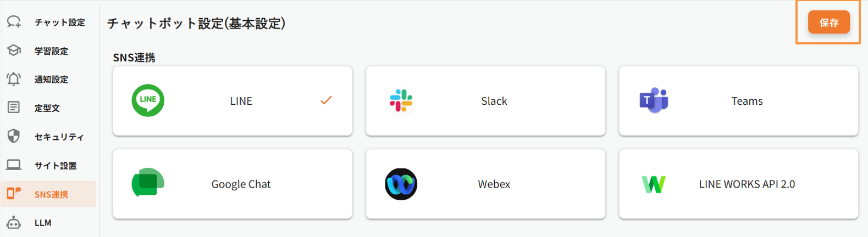Image resolution: width=868 pixels, height=237 pixels.
Task: Open the SNS連携 sidebar menu item
Action: click(51, 194)
